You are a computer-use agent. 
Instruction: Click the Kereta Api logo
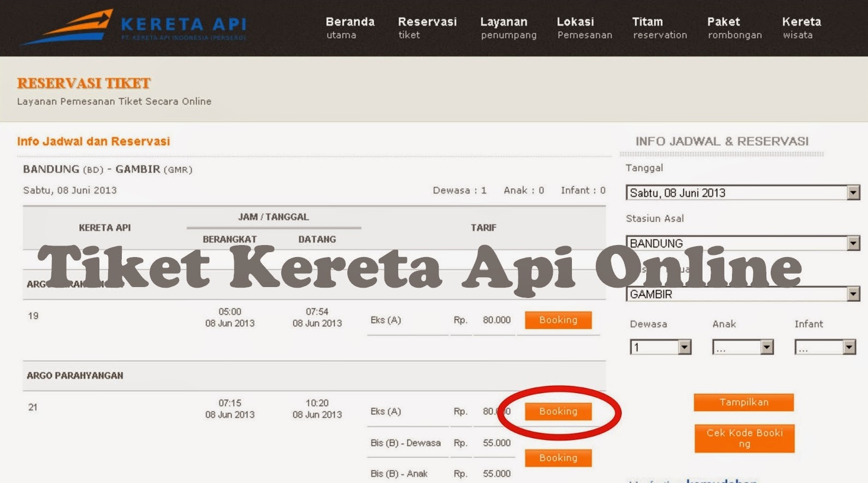point(133,27)
